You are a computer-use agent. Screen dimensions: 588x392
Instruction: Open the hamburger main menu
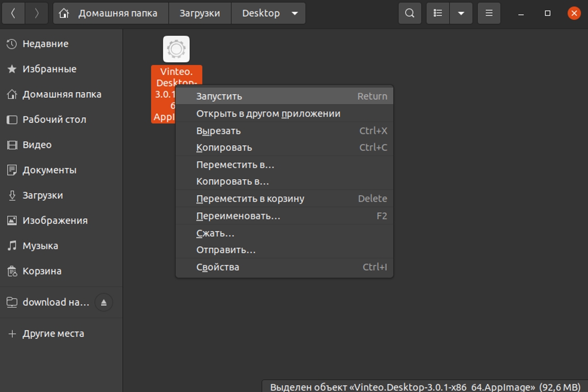pyautogui.click(x=489, y=13)
